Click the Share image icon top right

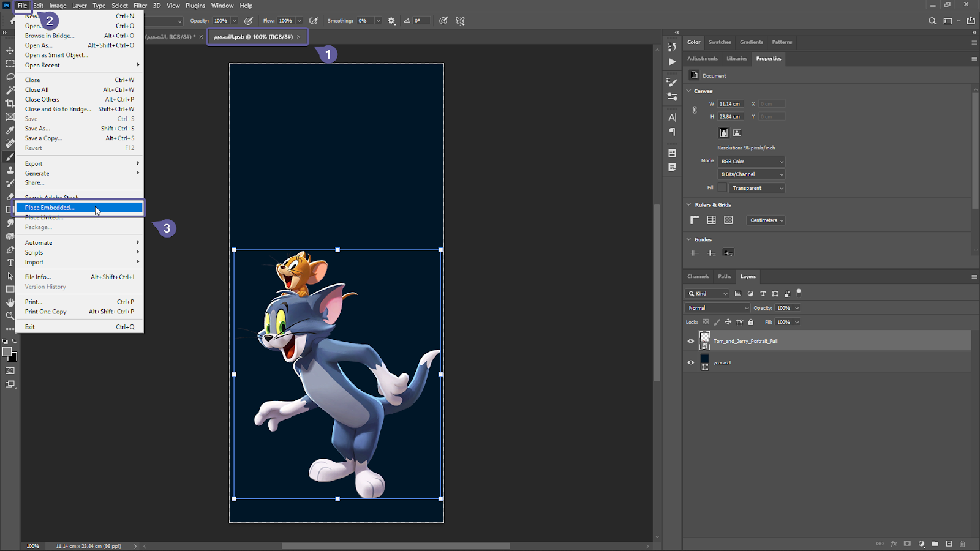[971, 21]
